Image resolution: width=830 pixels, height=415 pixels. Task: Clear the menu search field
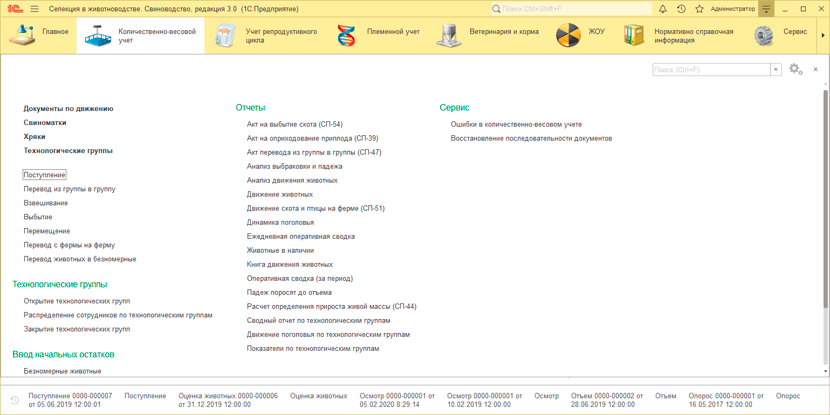pyautogui.click(x=776, y=69)
